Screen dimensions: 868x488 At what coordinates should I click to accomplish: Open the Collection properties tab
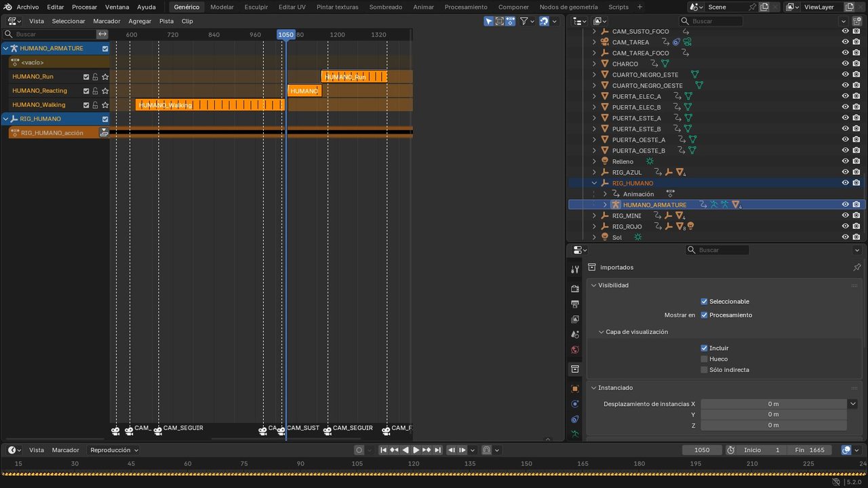pyautogui.click(x=575, y=369)
